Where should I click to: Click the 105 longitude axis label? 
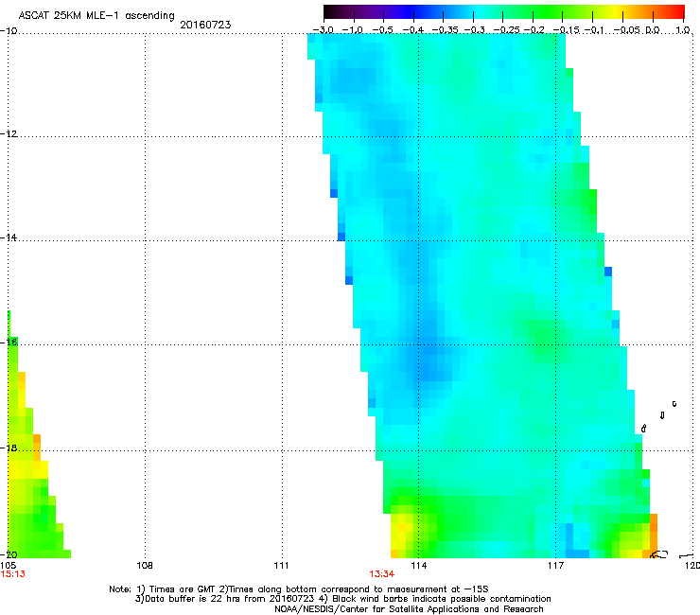coord(8,566)
